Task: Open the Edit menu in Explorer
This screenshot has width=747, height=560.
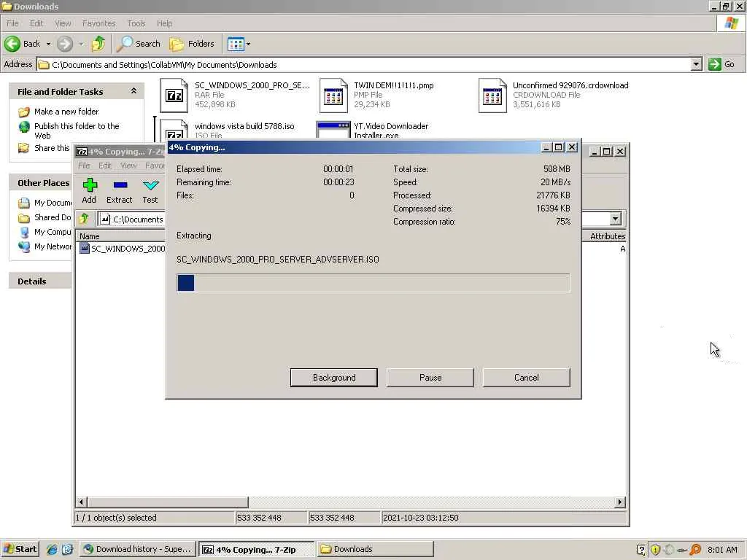Action: point(36,23)
